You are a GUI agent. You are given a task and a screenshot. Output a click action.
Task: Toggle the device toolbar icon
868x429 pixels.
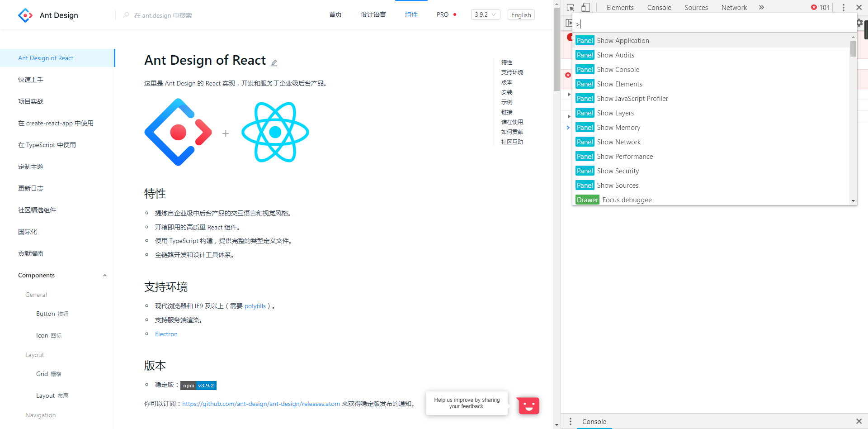[585, 7]
